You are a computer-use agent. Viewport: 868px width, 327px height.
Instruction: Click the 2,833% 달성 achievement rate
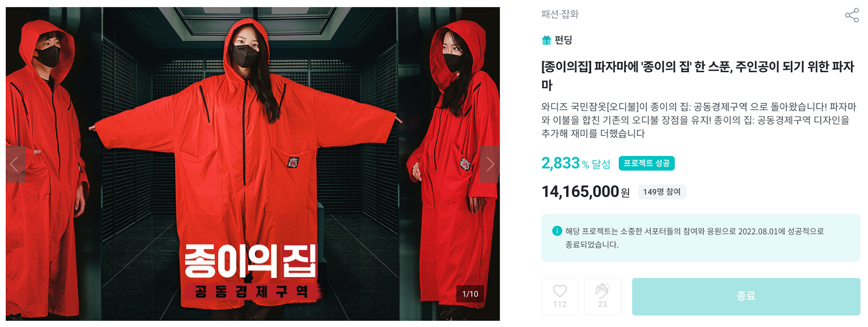pyautogui.click(x=576, y=163)
